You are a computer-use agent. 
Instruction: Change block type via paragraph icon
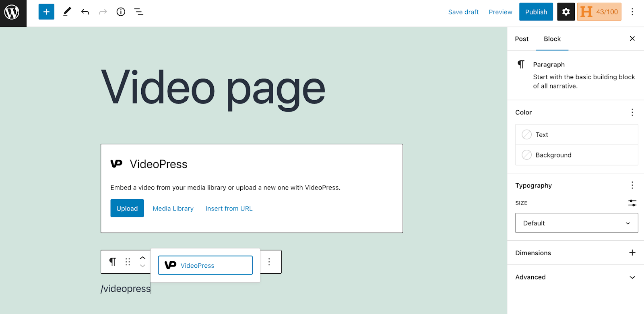[113, 262]
